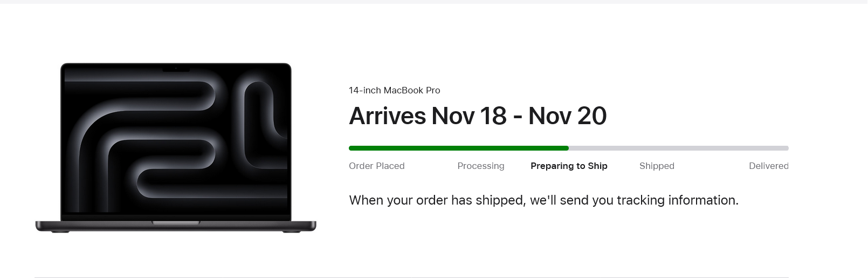Click the "Arrives Nov 18 - Nov 20" heading
This screenshot has height=278, width=868.
(478, 116)
